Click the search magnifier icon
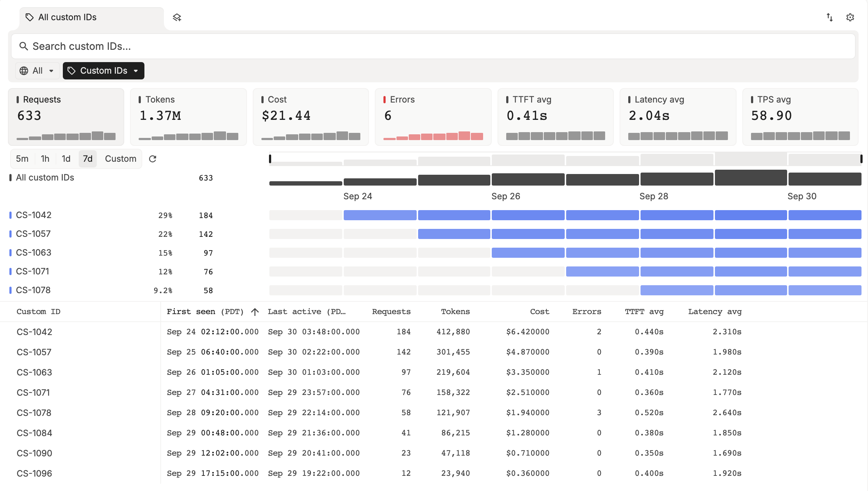This screenshot has width=868, height=491. pos(23,46)
